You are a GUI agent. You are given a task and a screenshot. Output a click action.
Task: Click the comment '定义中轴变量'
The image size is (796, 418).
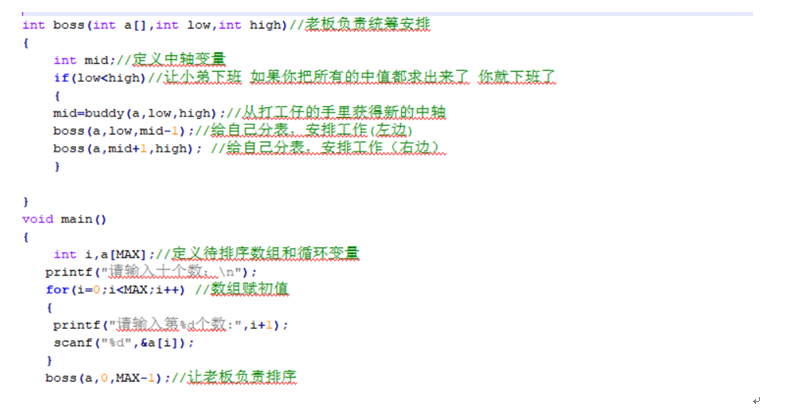coord(179,59)
